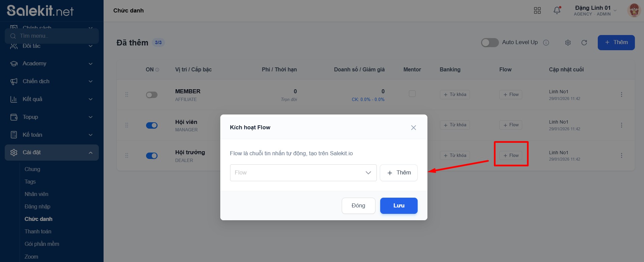Viewport: 644px width, 262px height.
Task: Click Thêm button beside Flow dropdown
Action: [x=398, y=173]
